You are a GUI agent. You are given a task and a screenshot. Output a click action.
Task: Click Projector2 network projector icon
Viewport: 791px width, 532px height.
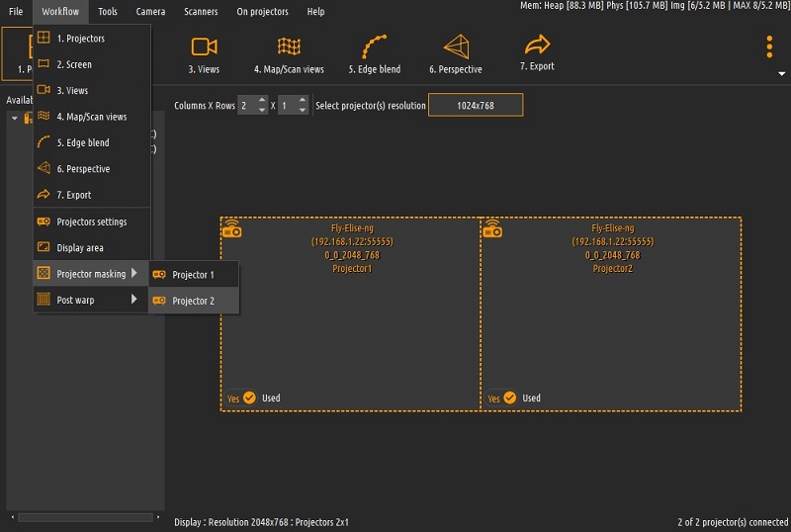click(x=492, y=228)
